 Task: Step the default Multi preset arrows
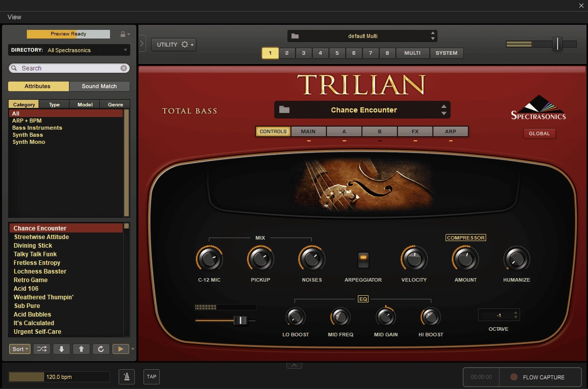pos(433,36)
